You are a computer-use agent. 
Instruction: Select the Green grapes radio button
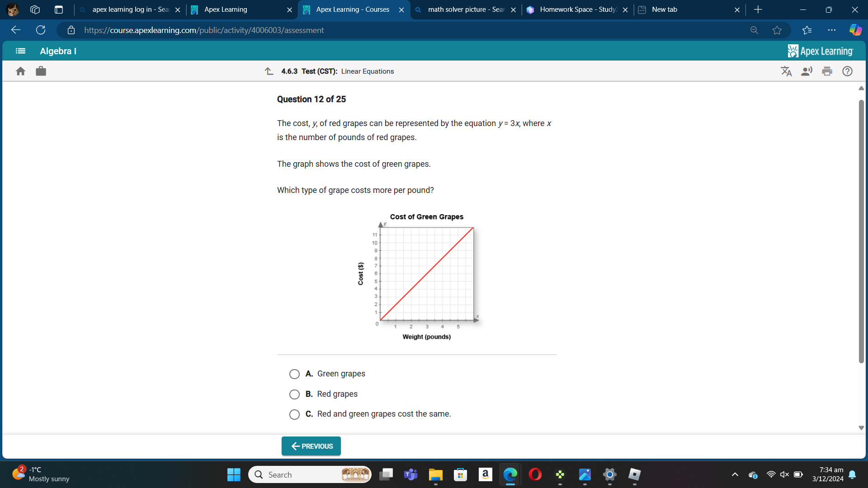pyautogui.click(x=294, y=374)
